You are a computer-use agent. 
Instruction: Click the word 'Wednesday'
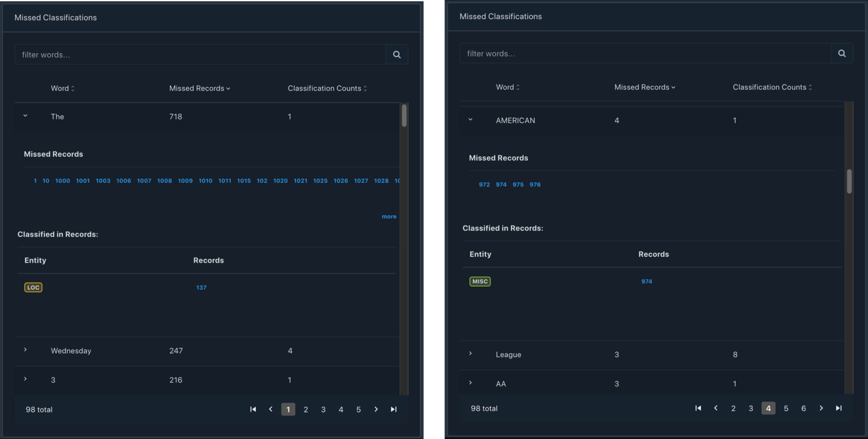[x=71, y=351]
